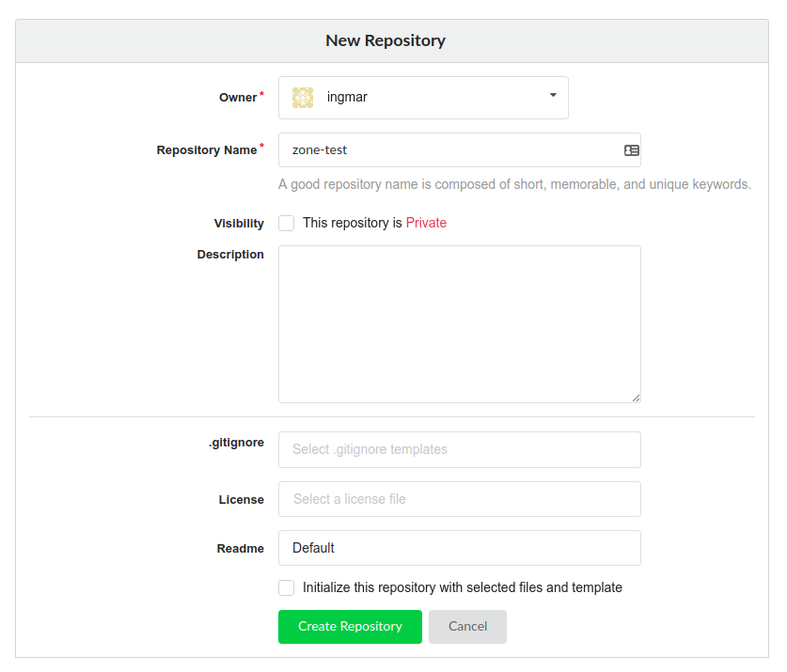Viewport: 787px width, 672px height.
Task: Click the Description box resize handle
Action: coord(636,398)
